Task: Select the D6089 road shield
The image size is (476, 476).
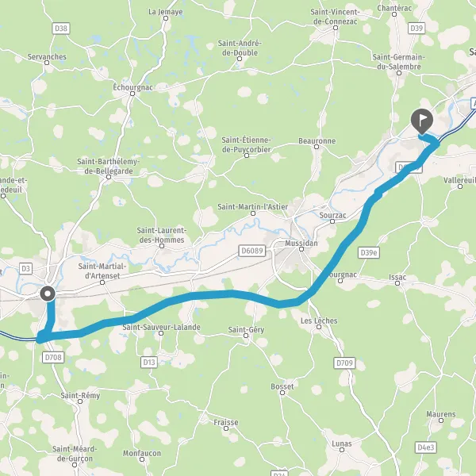Action: [251, 251]
